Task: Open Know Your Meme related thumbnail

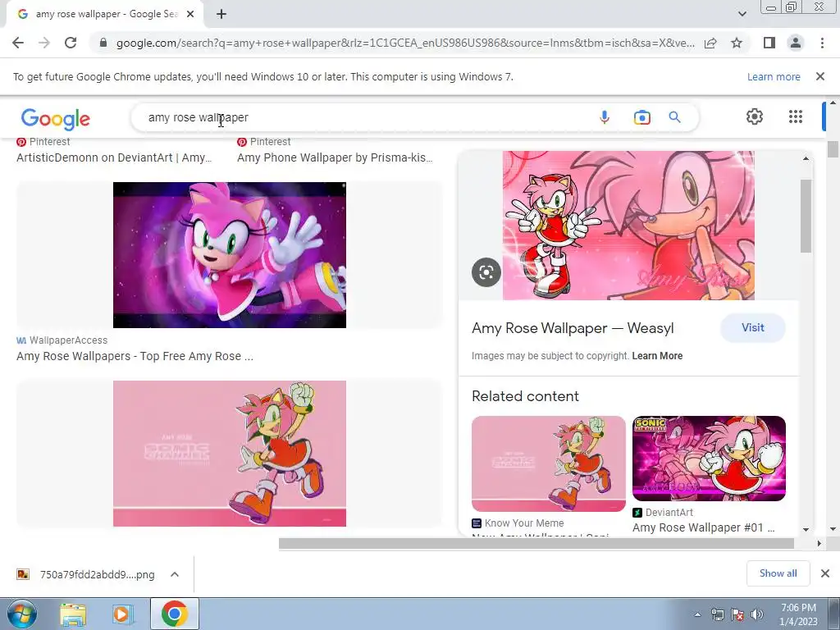Action: 549,463
